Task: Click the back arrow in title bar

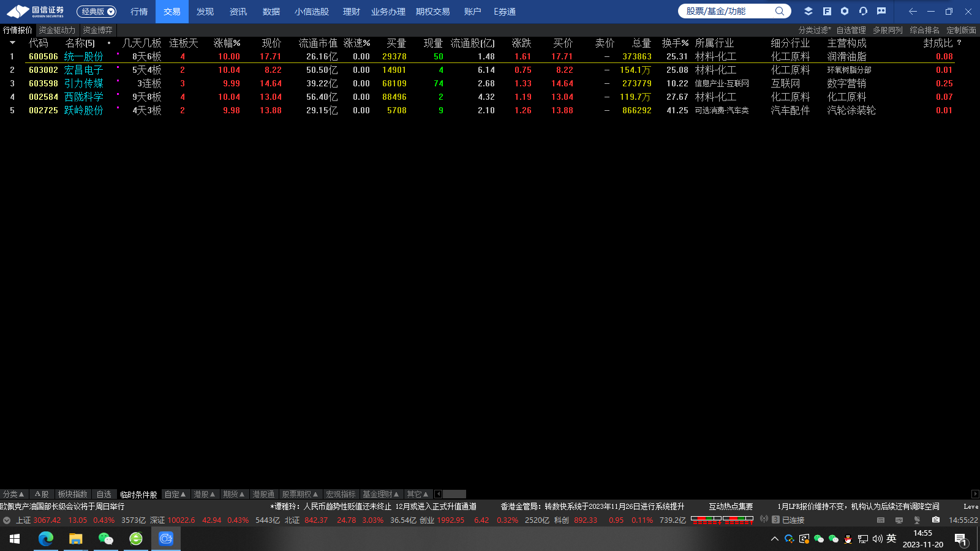Action: click(913, 11)
